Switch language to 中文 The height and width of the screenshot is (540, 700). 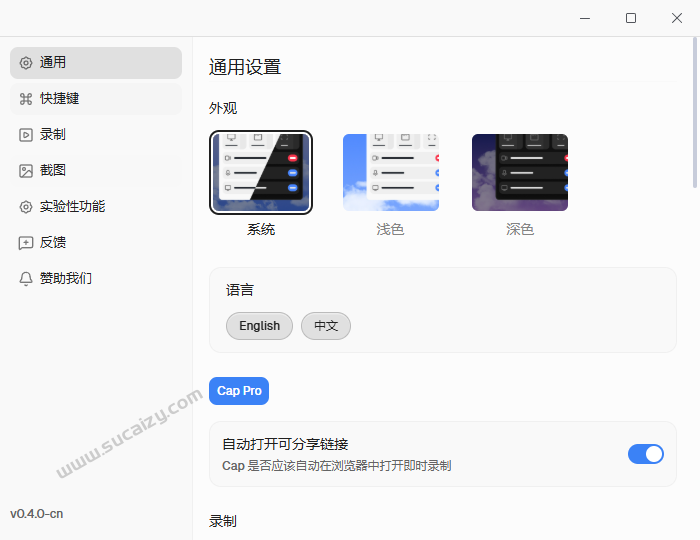(x=326, y=326)
